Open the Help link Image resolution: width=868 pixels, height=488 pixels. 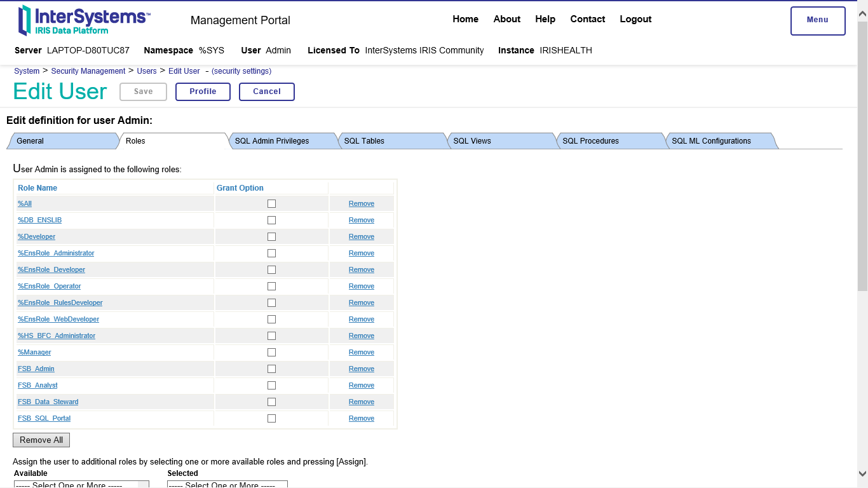point(545,19)
